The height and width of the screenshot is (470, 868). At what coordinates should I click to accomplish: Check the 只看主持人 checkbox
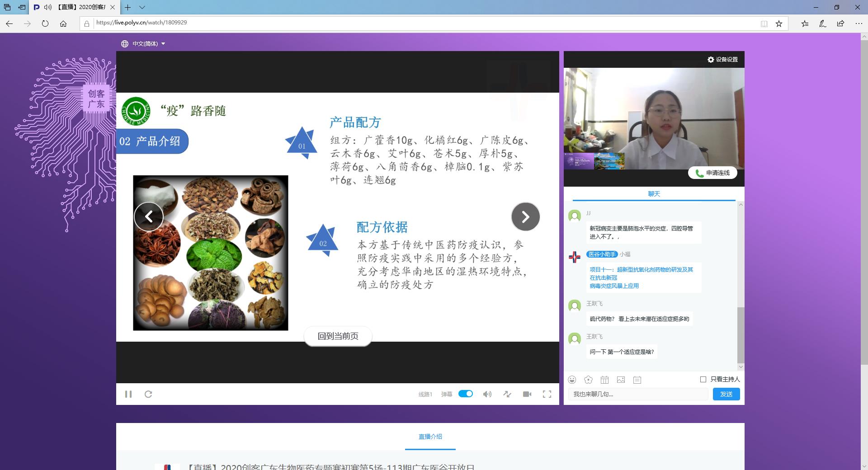point(703,379)
